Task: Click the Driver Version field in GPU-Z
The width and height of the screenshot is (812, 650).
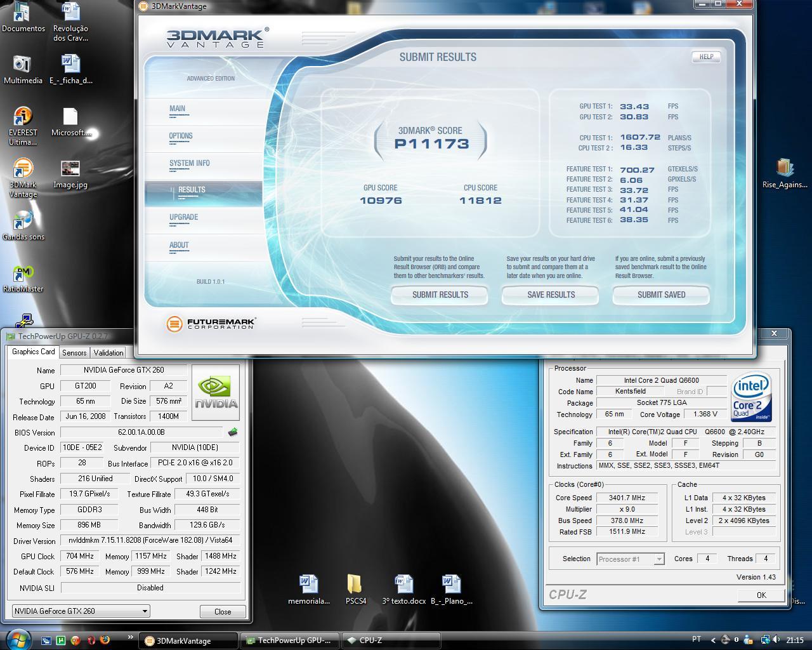Action: tap(150, 541)
